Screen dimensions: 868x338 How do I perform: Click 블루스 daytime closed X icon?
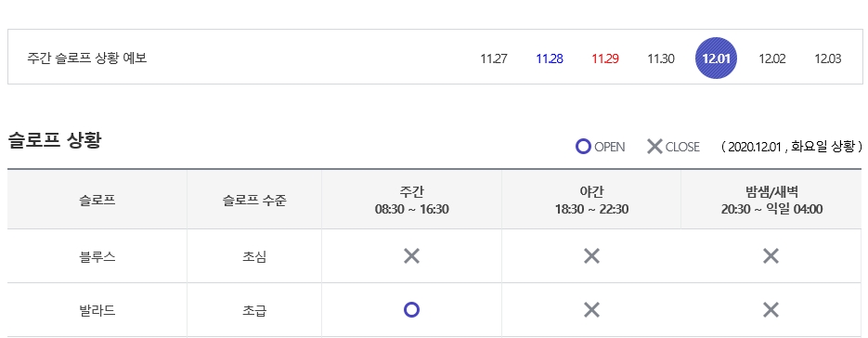click(411, 256)
